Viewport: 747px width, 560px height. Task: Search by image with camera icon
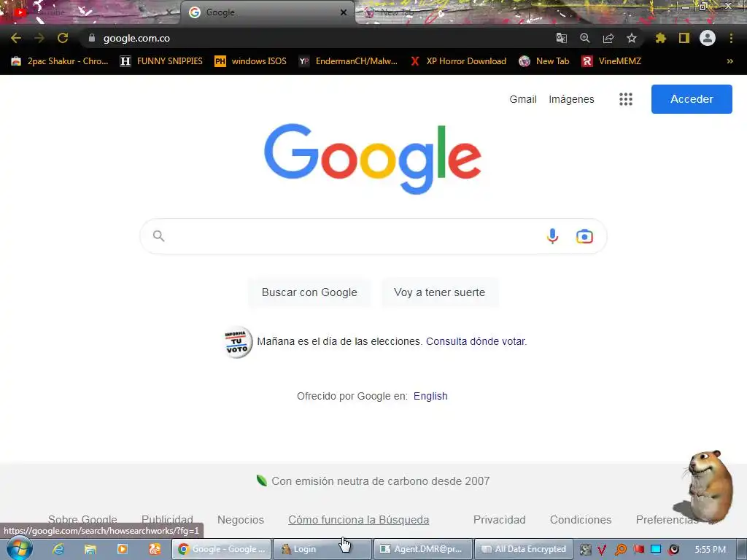click(x=584, y=236)
